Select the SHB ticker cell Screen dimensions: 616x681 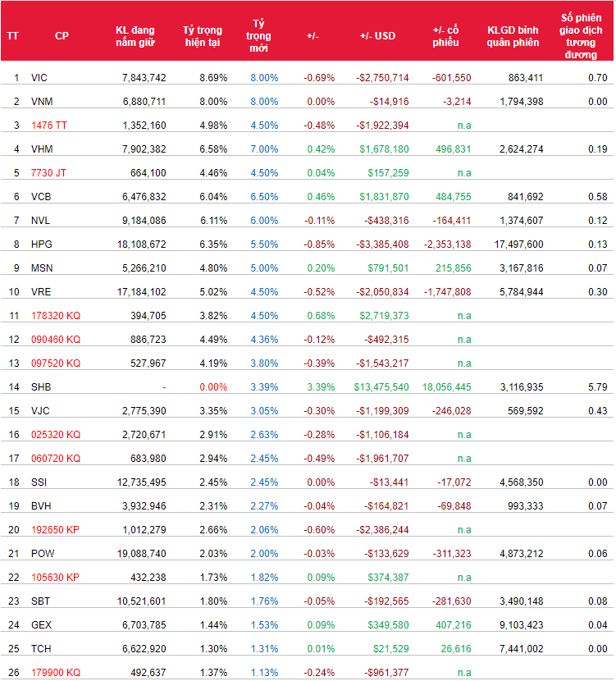(41, 387)
